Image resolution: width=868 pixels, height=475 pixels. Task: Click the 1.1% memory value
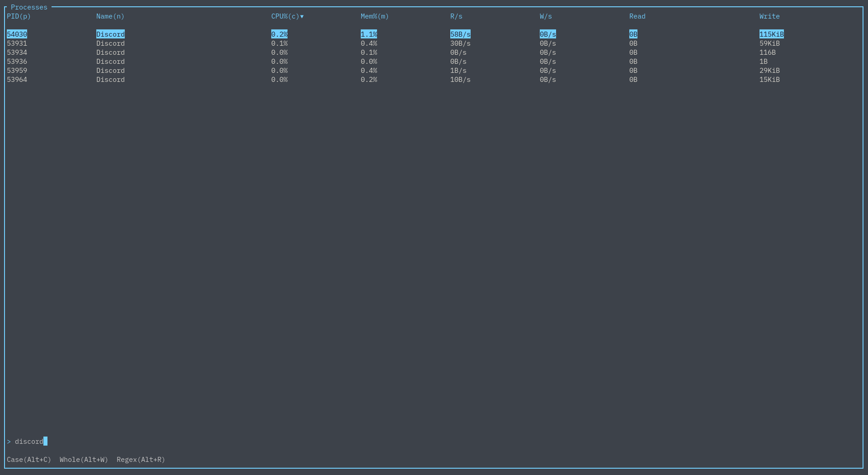tap(369, 34)
